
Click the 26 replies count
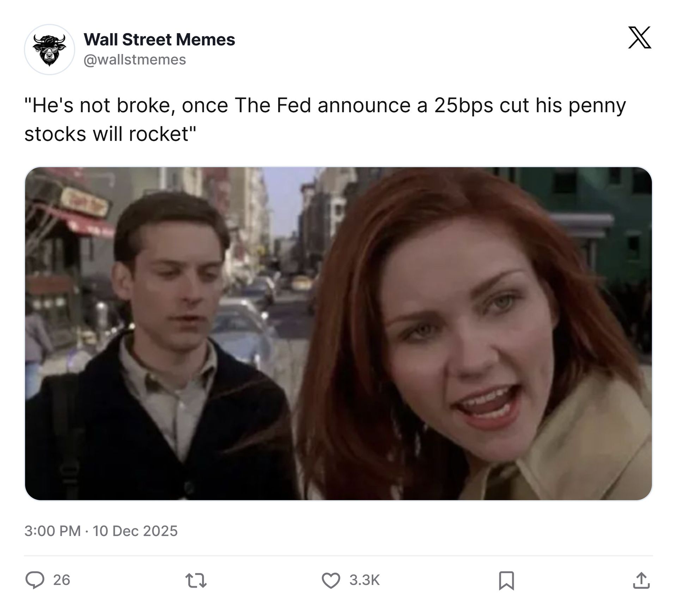(x=62, y=580)
